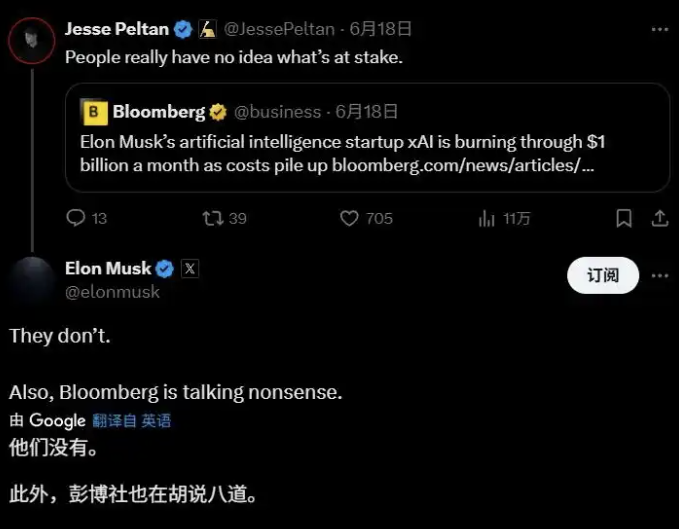Like the tweet with heart icon
Image resolution: width=679 pixels, height=529 pixels.
349,217
